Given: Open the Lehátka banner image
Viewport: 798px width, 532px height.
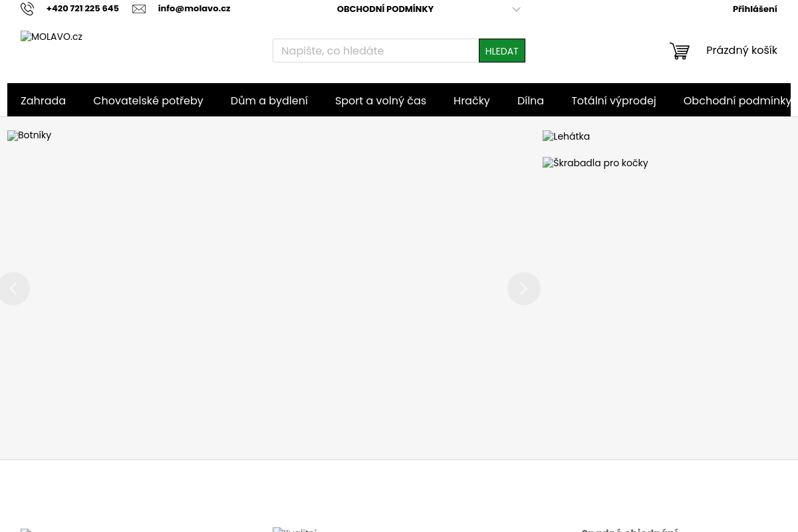Looking at the screenshot, I should point(566,136).
